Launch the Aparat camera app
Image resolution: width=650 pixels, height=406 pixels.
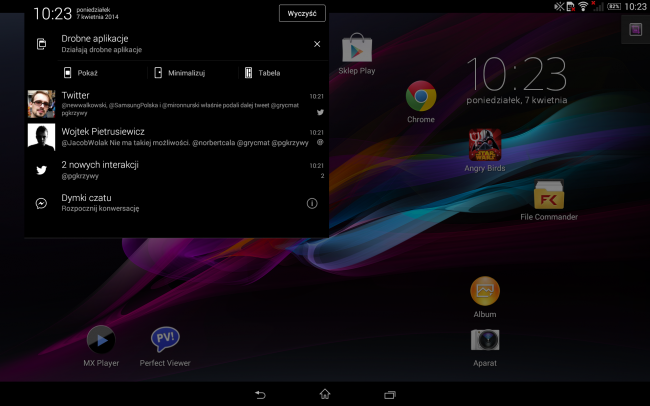pyautogui.click(x=485, y=347)
